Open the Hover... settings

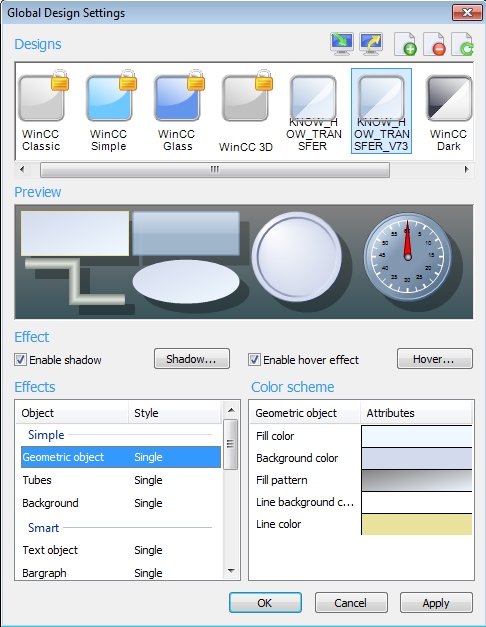coord(434,359)
